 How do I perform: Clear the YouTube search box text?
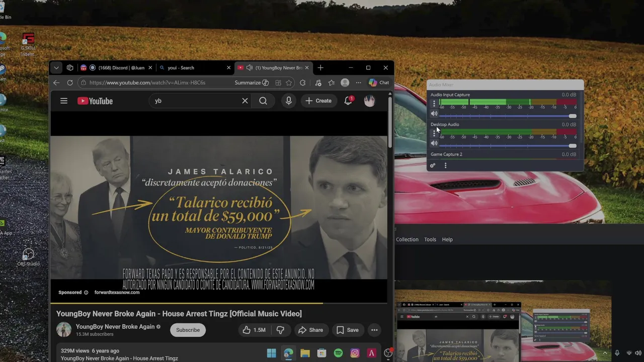tap(245, 101)
